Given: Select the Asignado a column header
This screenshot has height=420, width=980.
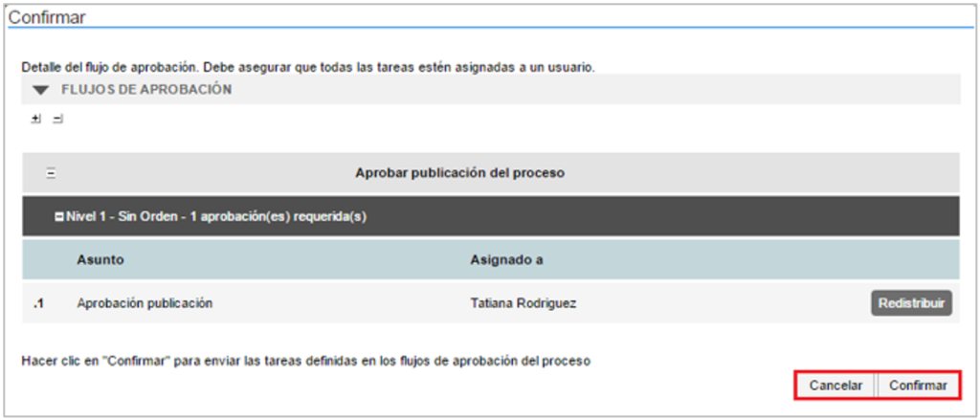Looking at the screenshot, I should click(506, 259).
